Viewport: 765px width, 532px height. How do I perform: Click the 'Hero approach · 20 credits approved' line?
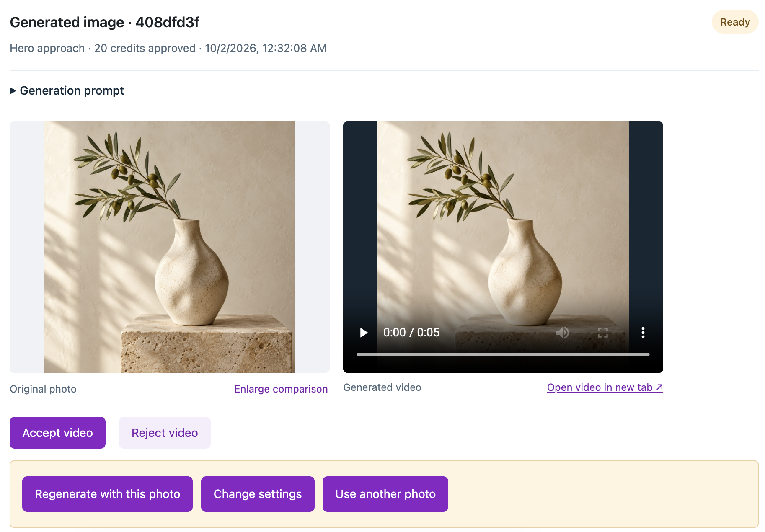[x=168, y=48]
